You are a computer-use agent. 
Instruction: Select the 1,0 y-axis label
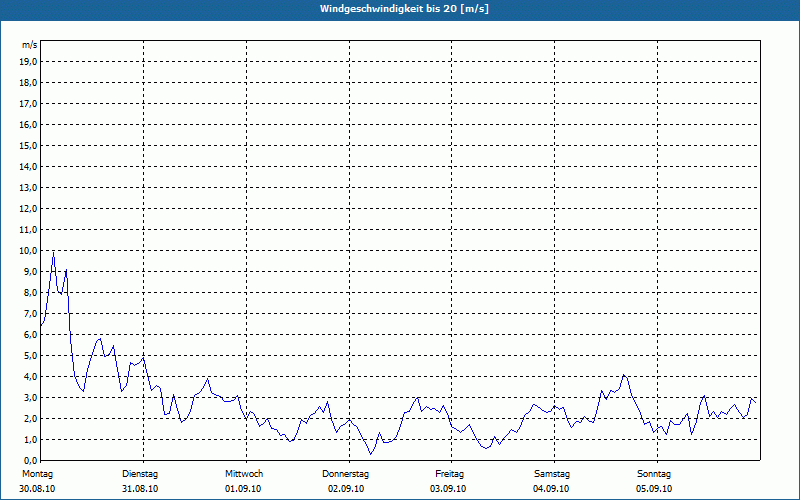(30, 439)
